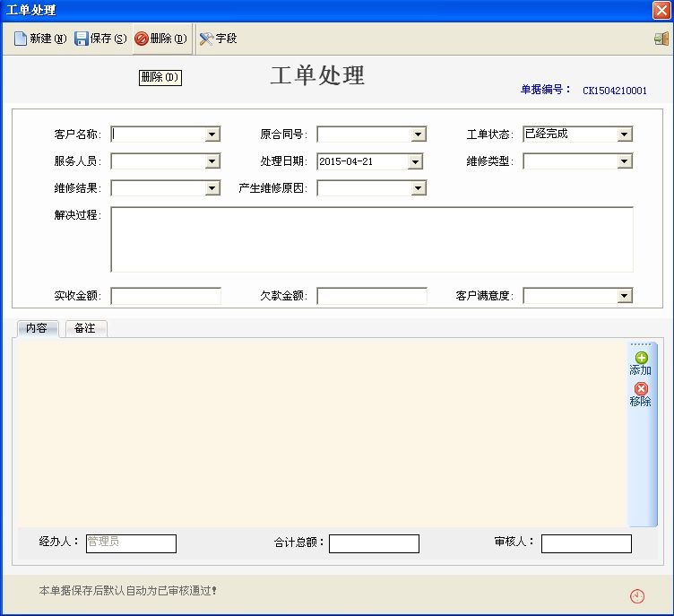
Task: Click the 经办人 field showing 管理员
Action: pos(131,543)
